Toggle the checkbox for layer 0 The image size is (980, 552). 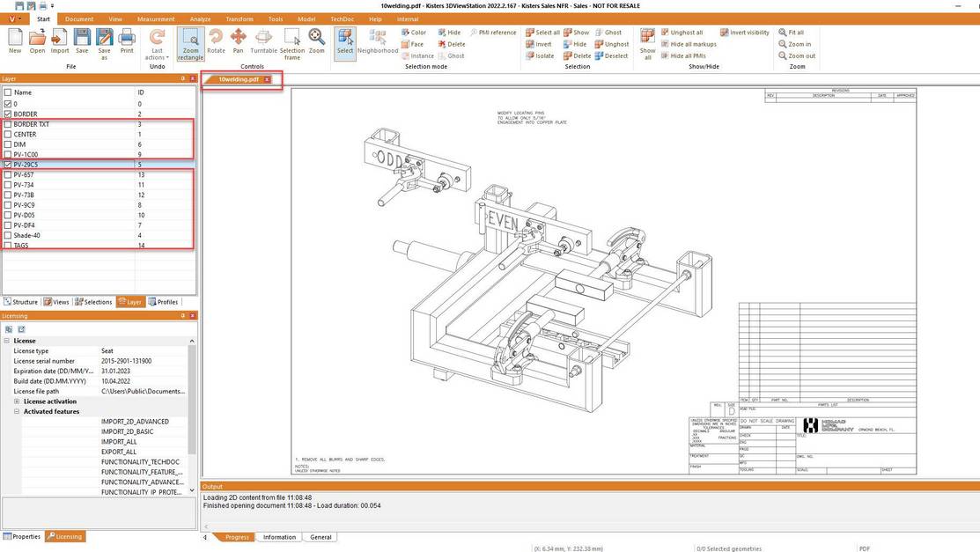click(8, 104)
